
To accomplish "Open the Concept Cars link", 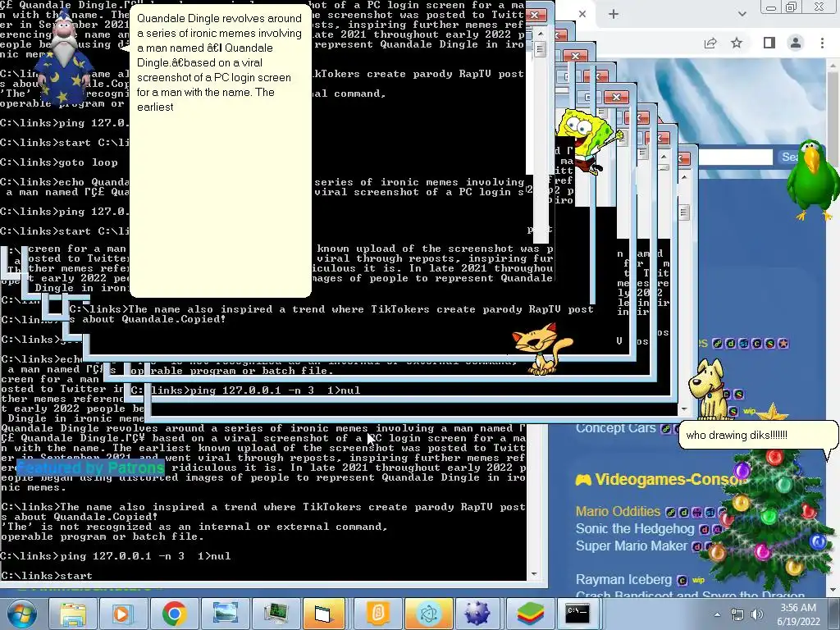I will pyautogui.click(x=615, y=428).
